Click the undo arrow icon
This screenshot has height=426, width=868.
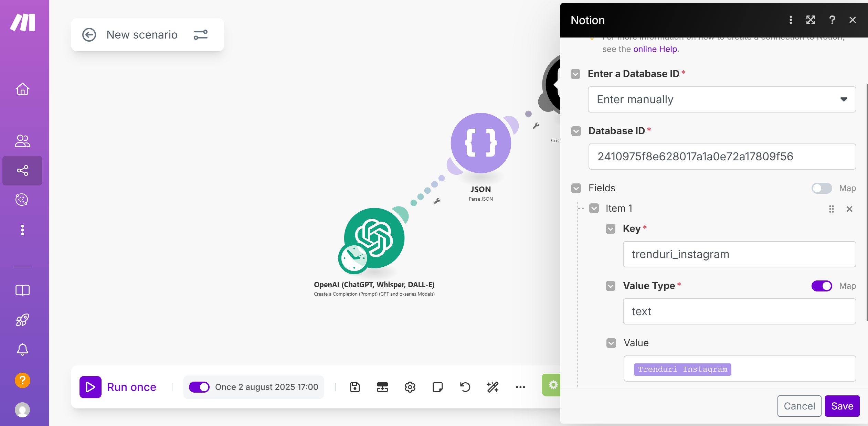point(465,387)
